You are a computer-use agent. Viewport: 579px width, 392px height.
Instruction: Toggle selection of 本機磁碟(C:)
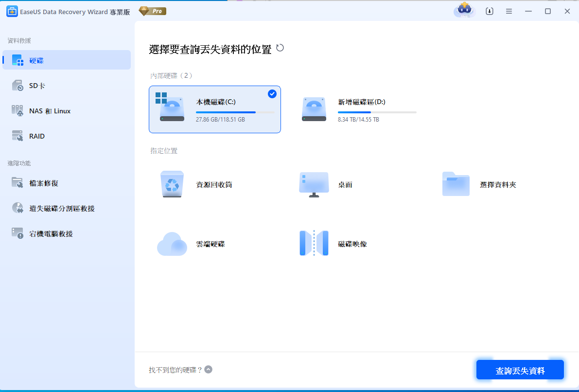coord(214,109)
